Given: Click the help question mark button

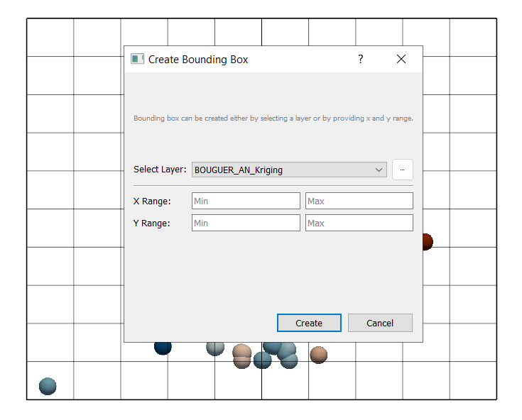Looking at the screenshot, I should pyautogui.click(x=360, y=60).
